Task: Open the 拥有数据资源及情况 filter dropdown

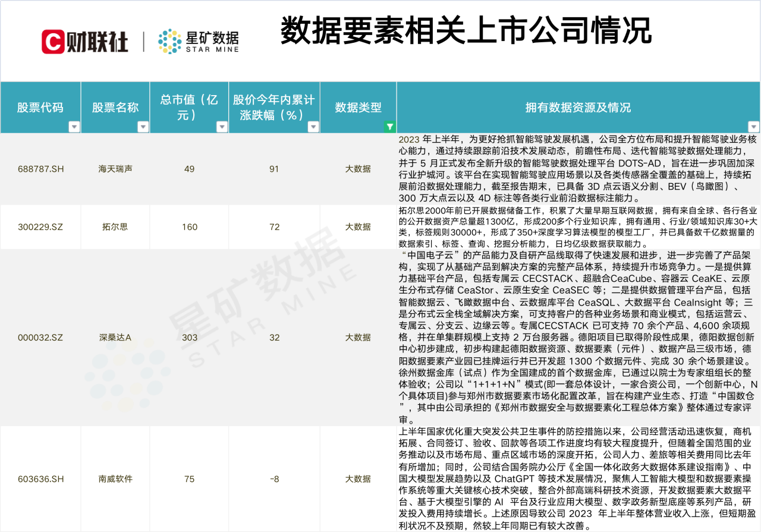Action: coord(753,127)
